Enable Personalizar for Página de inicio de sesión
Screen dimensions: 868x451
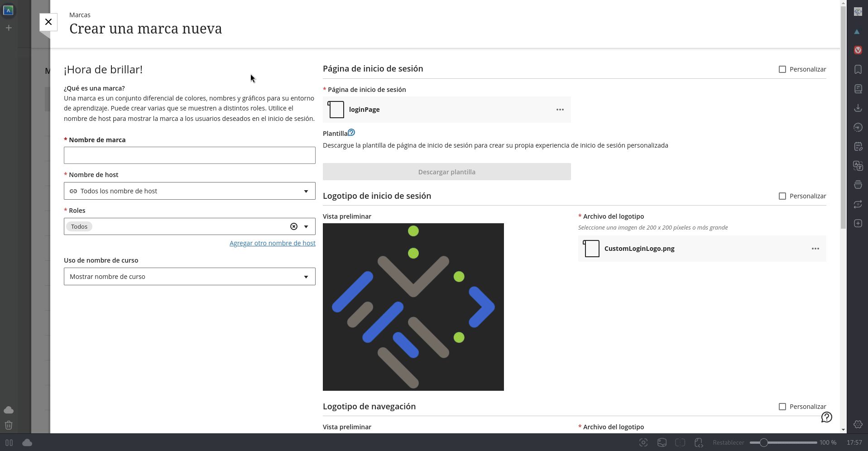[x=782, y=69]
